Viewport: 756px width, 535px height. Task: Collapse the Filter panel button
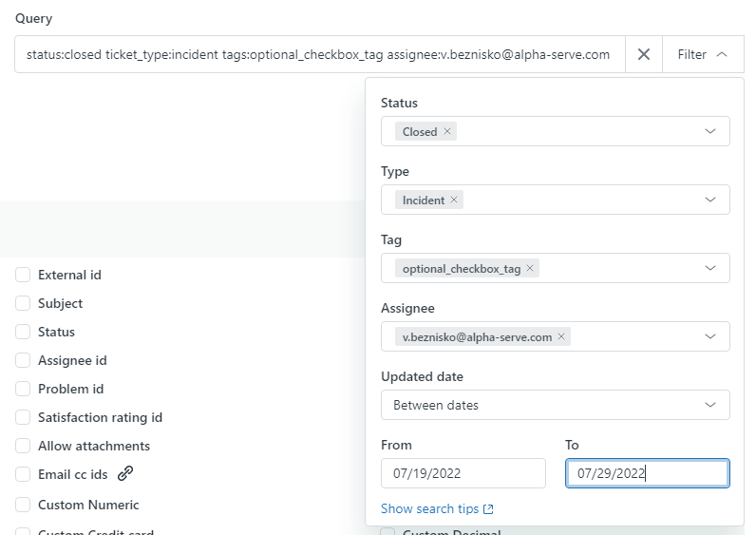pyautogui.click(x=703, y=55)
